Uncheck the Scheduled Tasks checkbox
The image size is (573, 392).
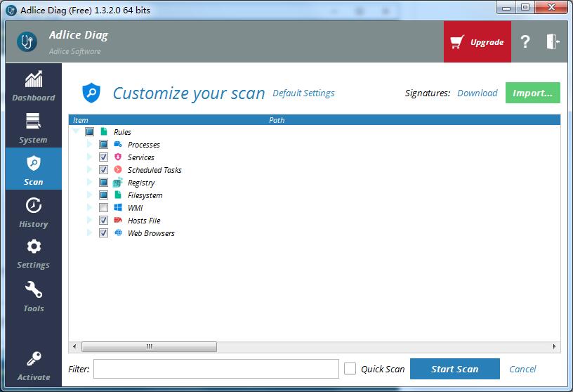click(103, 170)
